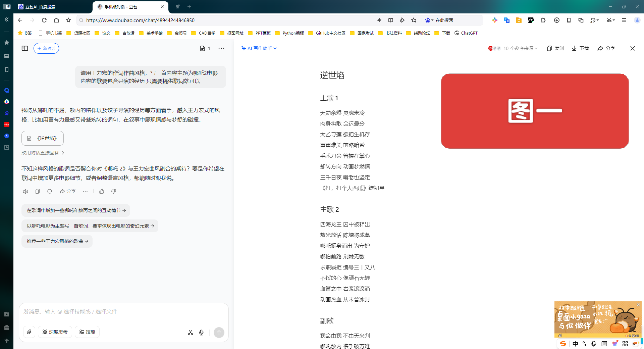Start a new chat with 新对话 button
The image size is (644, 349).
[x=46, y=48]
